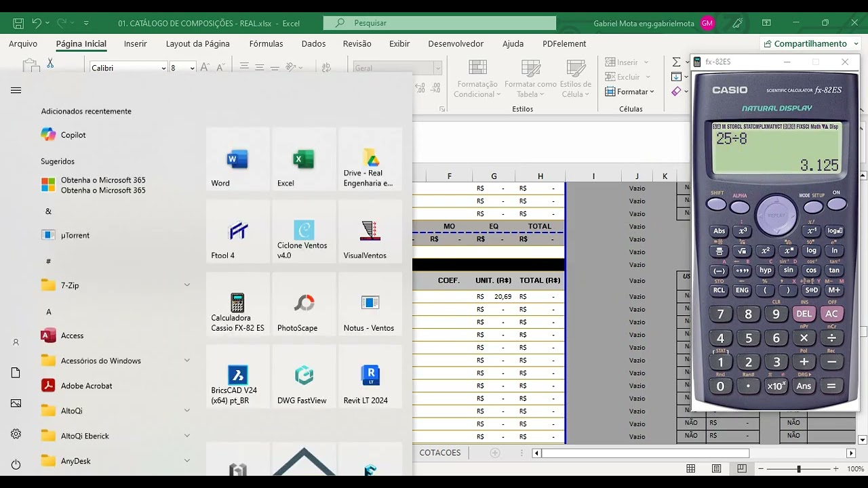Open Word from the Start menu tiles
Screen dimensions: 868x488
pyautogui.click(x=237, y=159)
